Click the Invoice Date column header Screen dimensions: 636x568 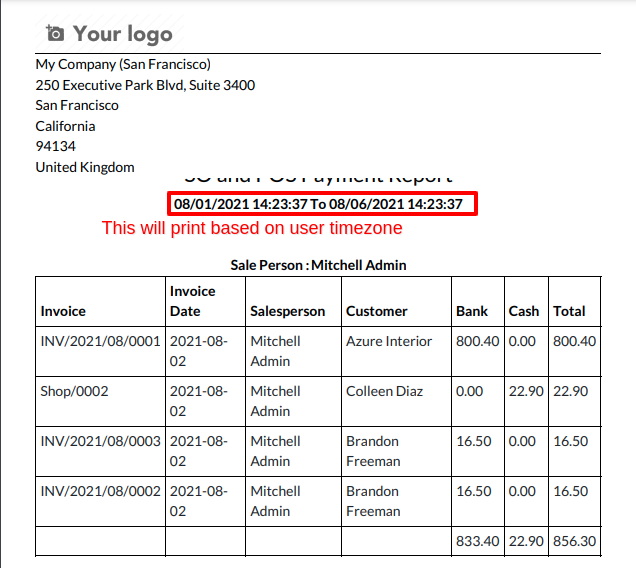193,301
